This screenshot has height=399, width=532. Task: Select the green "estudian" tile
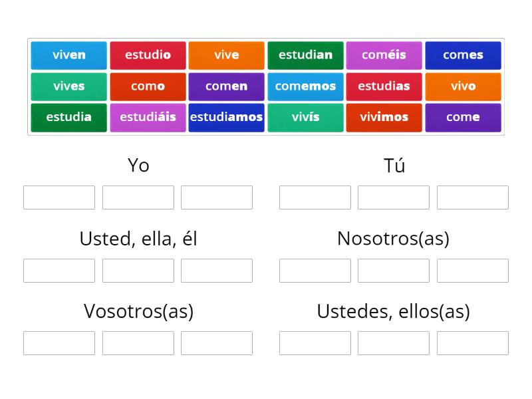pyautogui.click(x=305, y=55)
